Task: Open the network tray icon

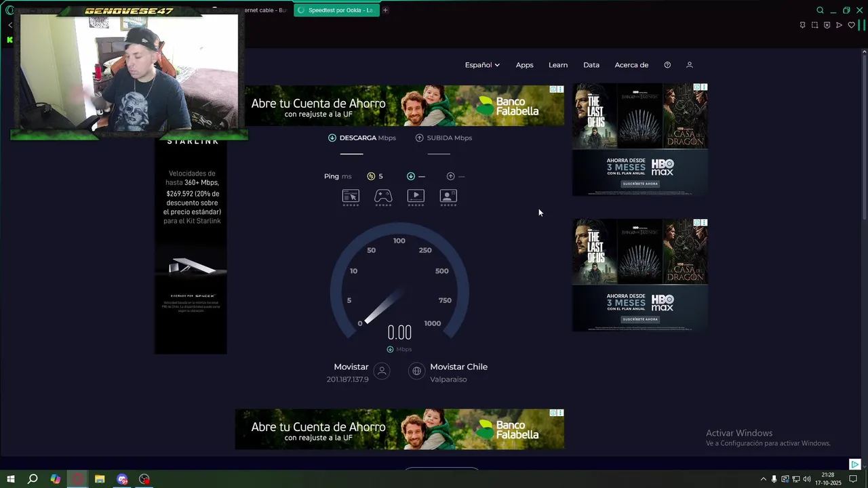Action: (x=795, y=479)
